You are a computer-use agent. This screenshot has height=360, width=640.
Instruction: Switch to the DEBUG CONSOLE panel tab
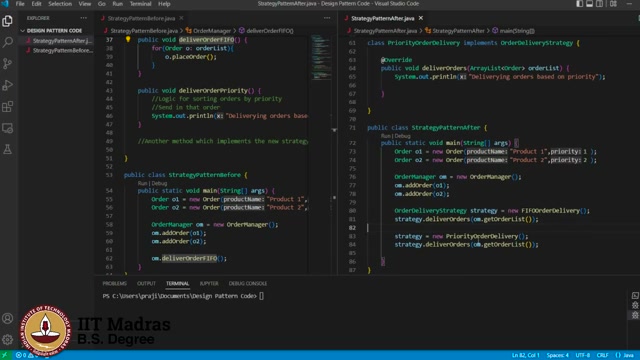coord(248,283)
